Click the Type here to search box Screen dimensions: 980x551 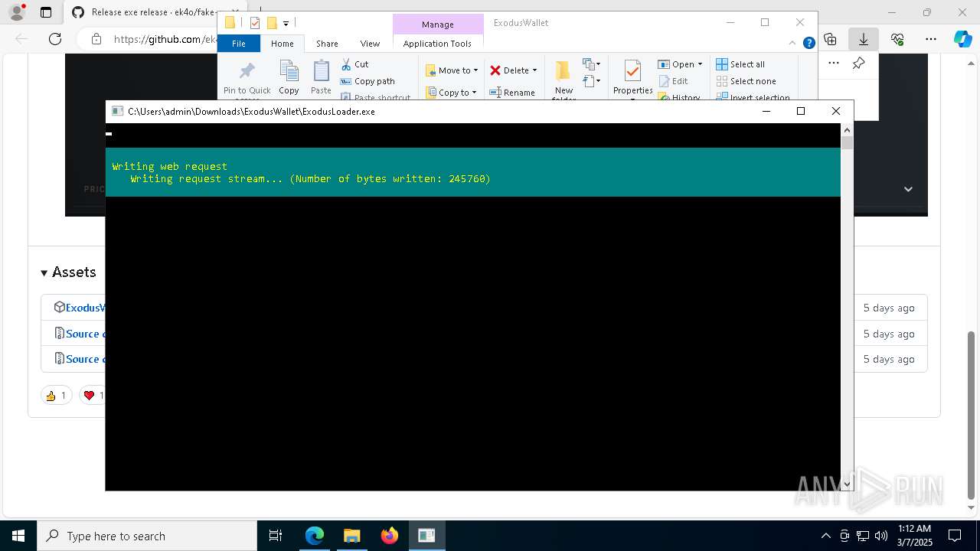(x=147, y=536)
